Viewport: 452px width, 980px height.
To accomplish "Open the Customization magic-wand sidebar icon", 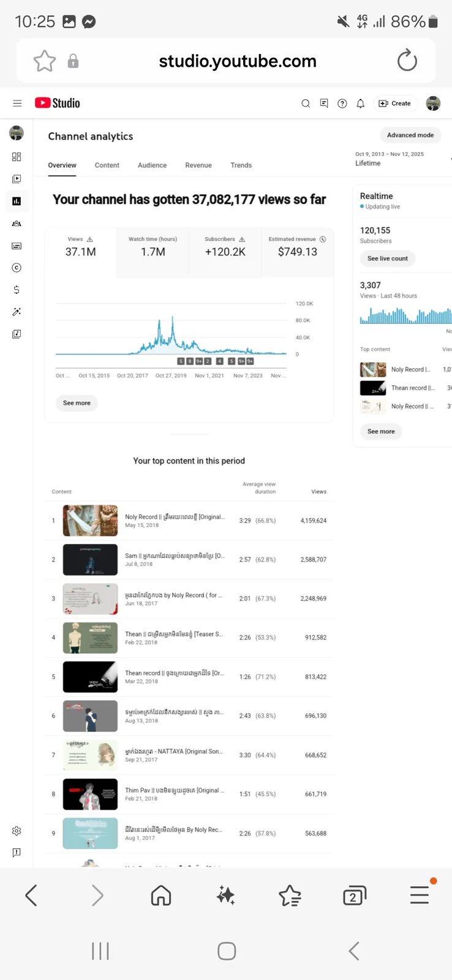I will 17,312.
